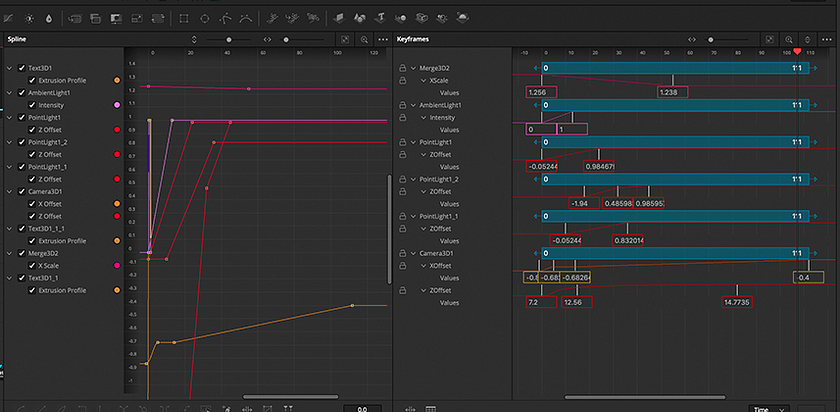Click lock icon beside Merge3D2 in Keyframes

click(x=402, y=68)
